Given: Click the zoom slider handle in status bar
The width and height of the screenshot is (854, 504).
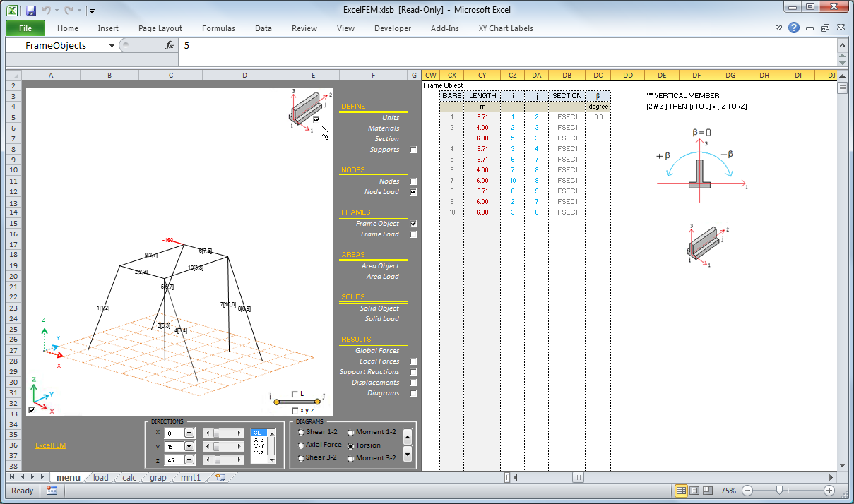Looking at the screenshot, I should click(778, 491).
